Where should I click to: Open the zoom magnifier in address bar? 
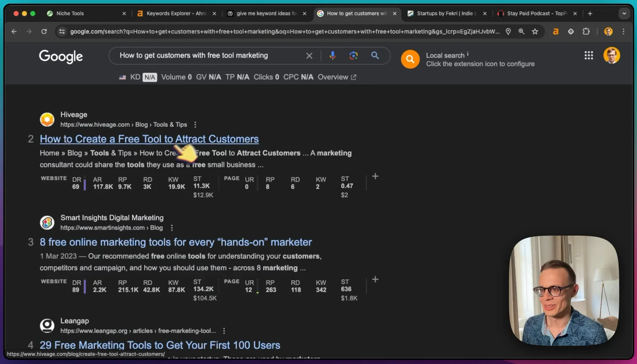click(x=521, y=31)
